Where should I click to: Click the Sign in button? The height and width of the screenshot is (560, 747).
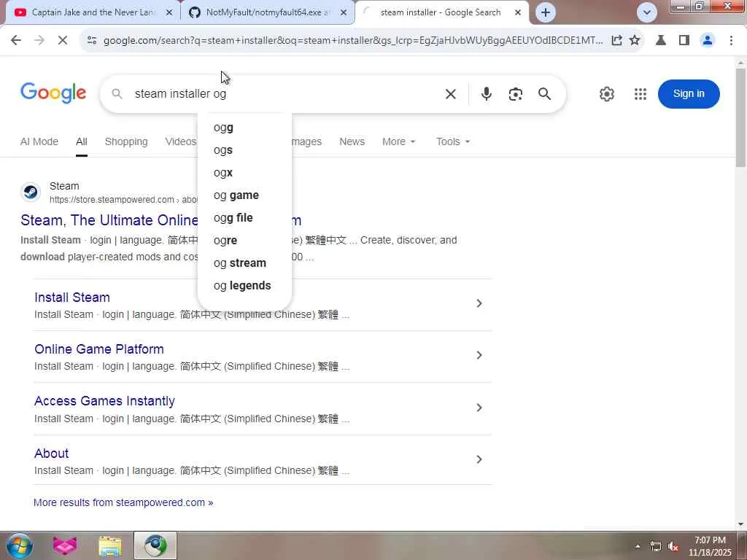689,94
